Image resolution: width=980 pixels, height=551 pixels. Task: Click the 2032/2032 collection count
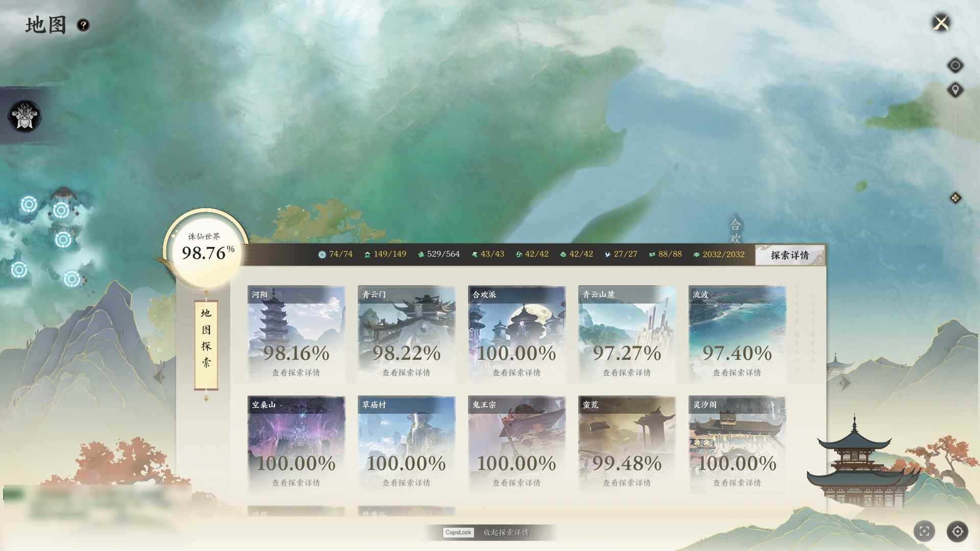pos(724,254)
